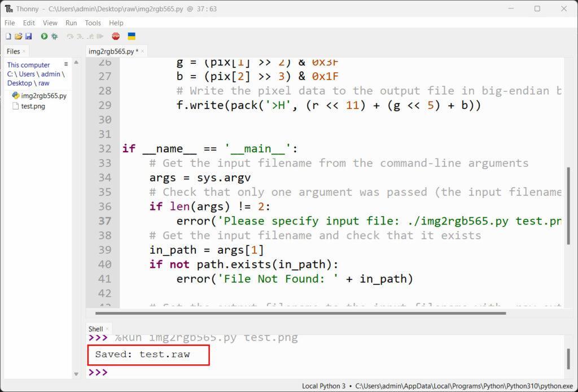Run current script with the green play icon

pyautogui.click(x=44, y=36)
